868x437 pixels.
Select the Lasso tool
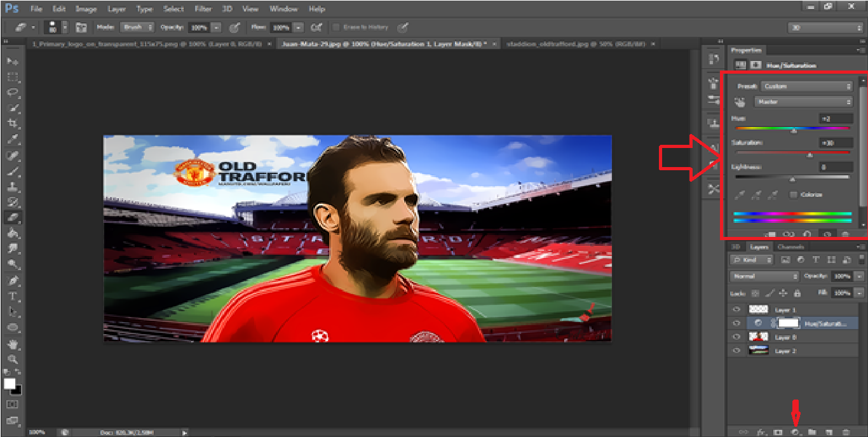(x=12, y=92)
